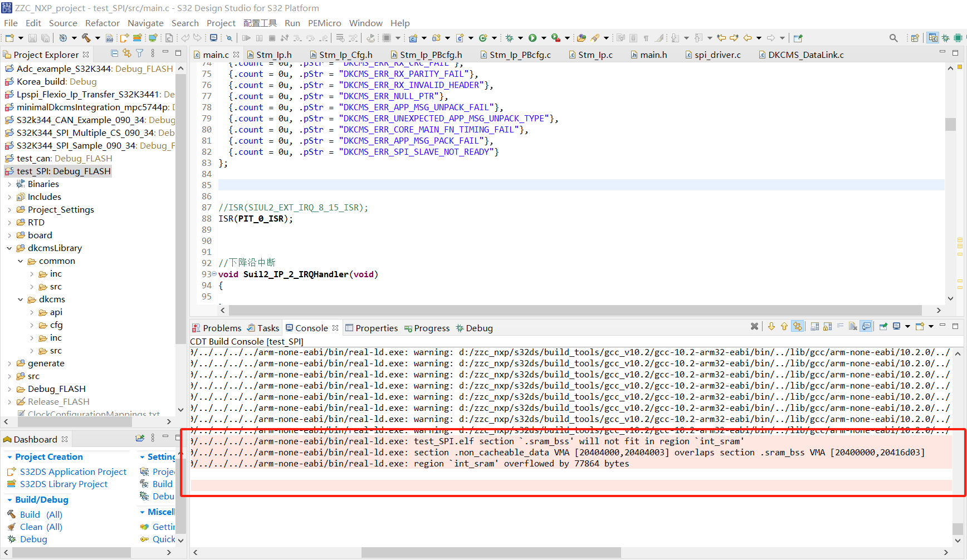Toggle Word Wrap in the Console
This screenshot has width=967, height=560.
click(841, 327)
